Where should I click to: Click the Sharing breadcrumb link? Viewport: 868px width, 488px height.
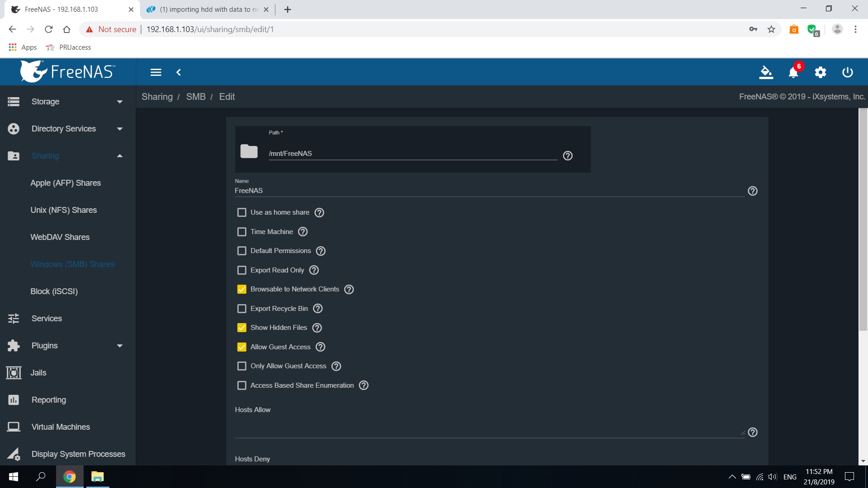click(157, 97)
